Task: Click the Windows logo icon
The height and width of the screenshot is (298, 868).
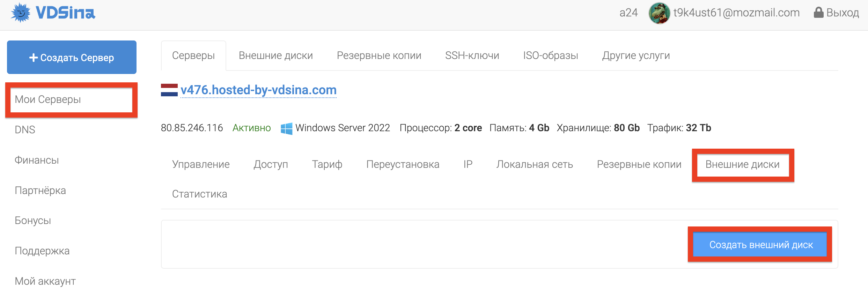Action: tap(287, 128)
